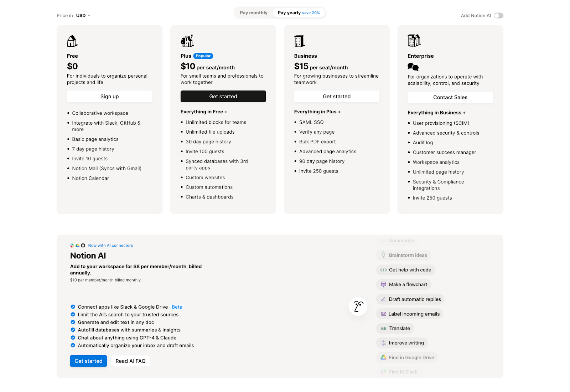The height and width of the screenshot is (392, 570).
Task: Click the Notion AI face avatar icon
Action: click(x=358, y=306)
